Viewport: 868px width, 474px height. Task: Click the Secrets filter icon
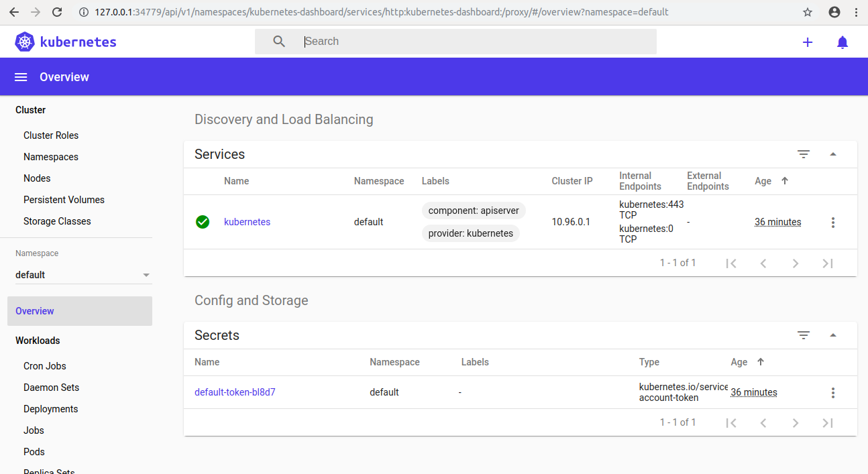pyautogui.click(x=804, y=335)
